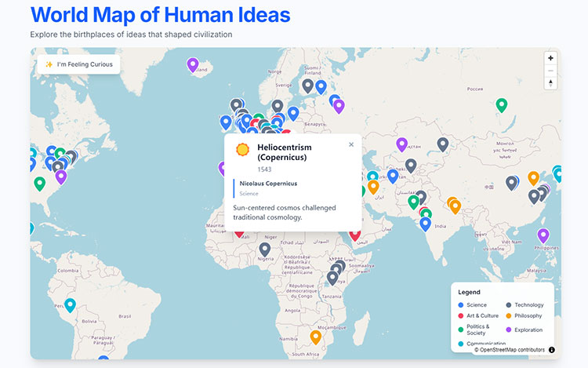This screenshot has width=588, height=368.
Task: Select the green marker in southern United States
Action: tap(40, 184)
